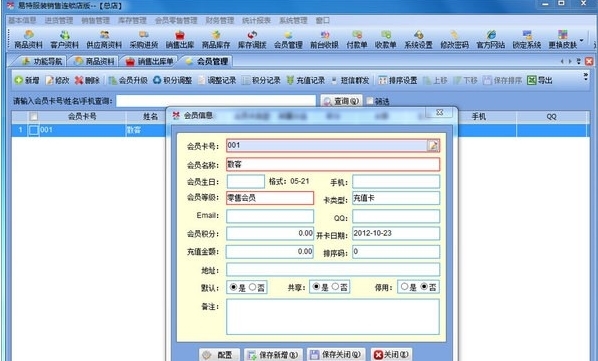Open 开卡日期 date field
The width and height of the screenshot is (598, 361).
[396, 233]
